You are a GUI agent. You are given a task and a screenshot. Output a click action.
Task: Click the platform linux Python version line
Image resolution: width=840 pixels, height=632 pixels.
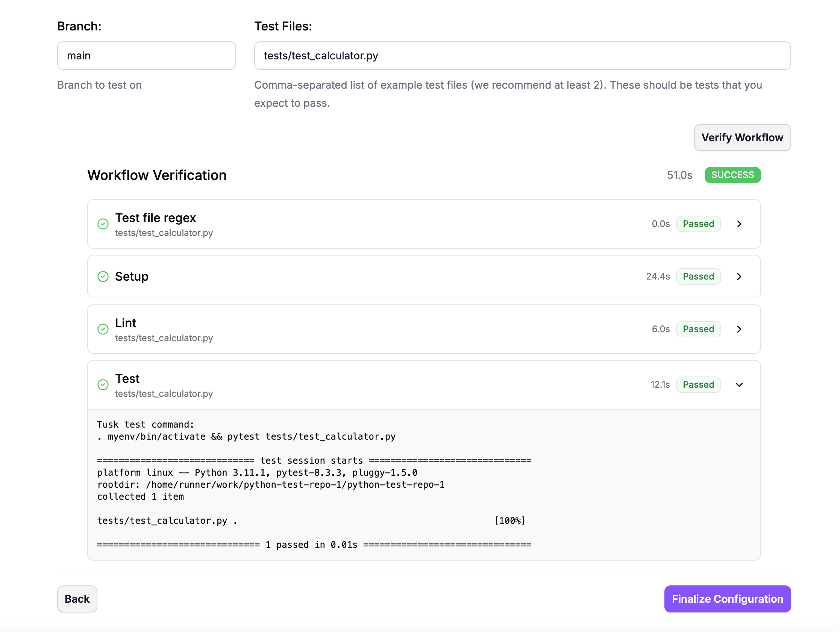[x=257, y=473]
